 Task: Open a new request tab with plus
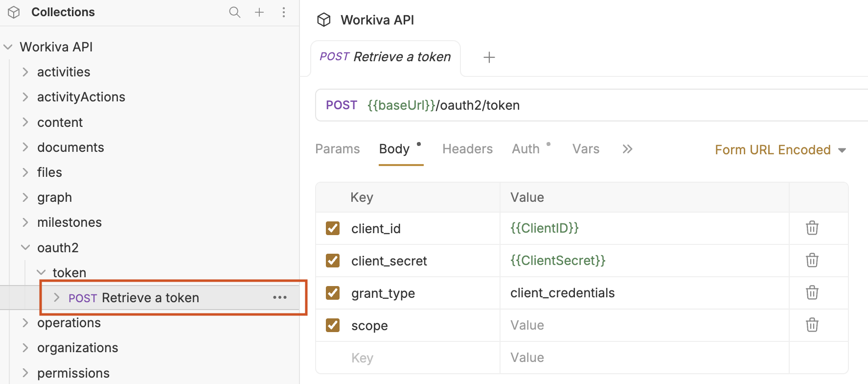[x=489, y=57]
